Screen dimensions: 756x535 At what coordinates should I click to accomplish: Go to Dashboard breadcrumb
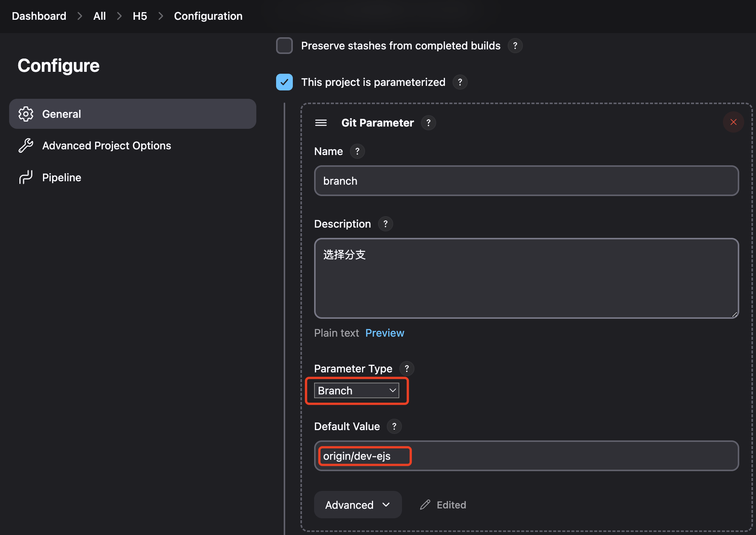[39, 16]
